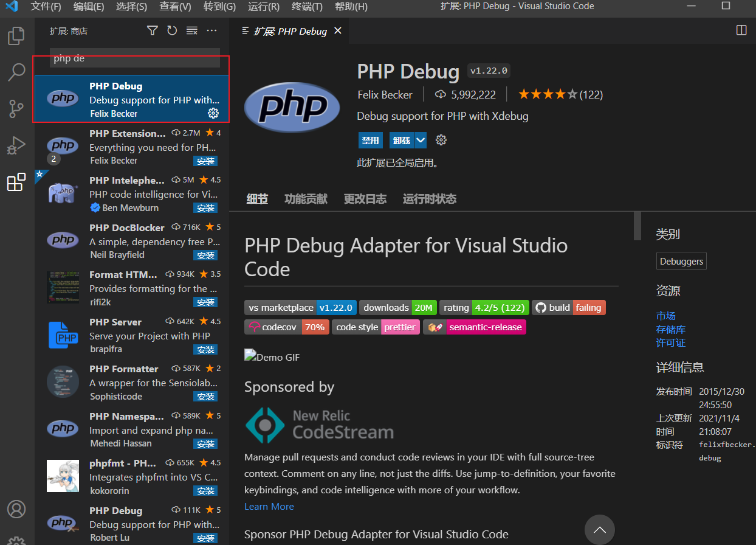Clear extensions search results icon
This screenshot has width=756, height=545.
click(191, 30)
